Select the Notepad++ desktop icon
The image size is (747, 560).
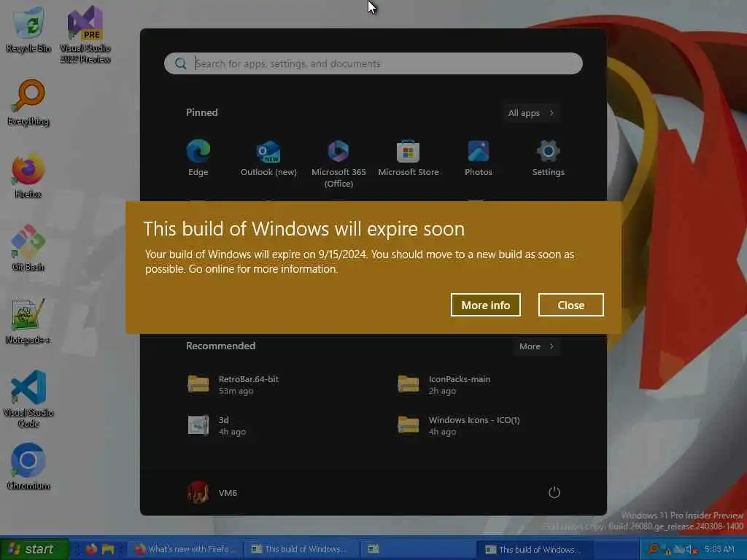(28, 321)
